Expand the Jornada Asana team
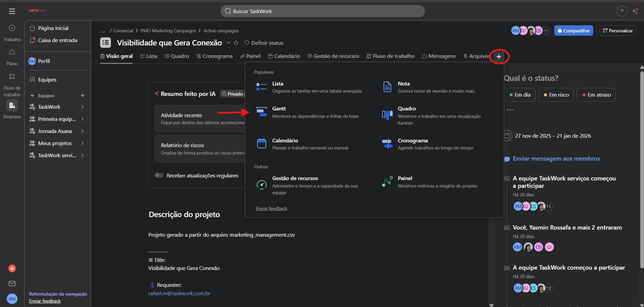Viewport: 644px width, 307px height. 82,131
